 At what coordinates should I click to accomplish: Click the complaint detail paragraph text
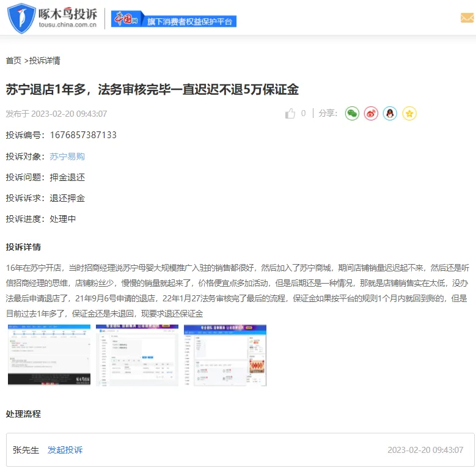pos(238,290)
